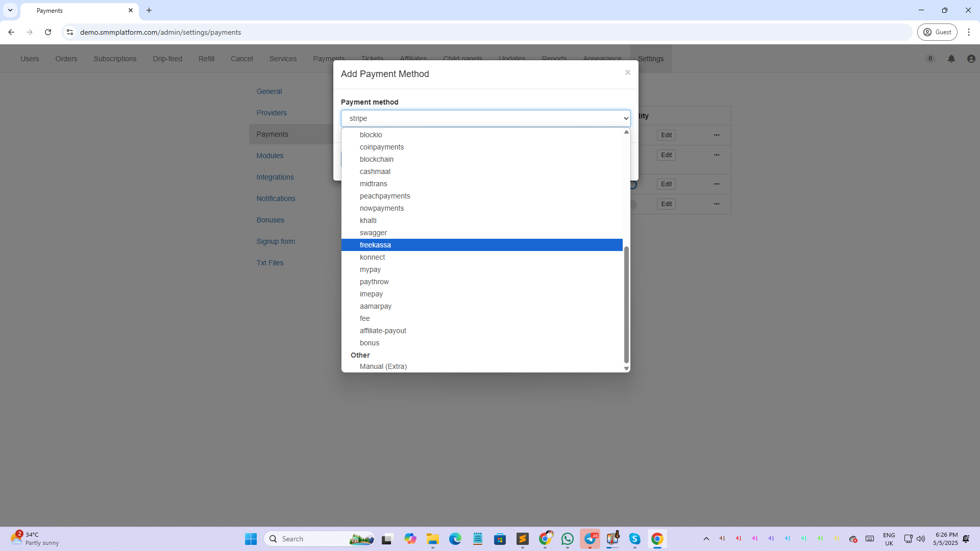The image size is (980, 551).
Task: Close the Add Payment Method dialog
Action: click(627, 72)
